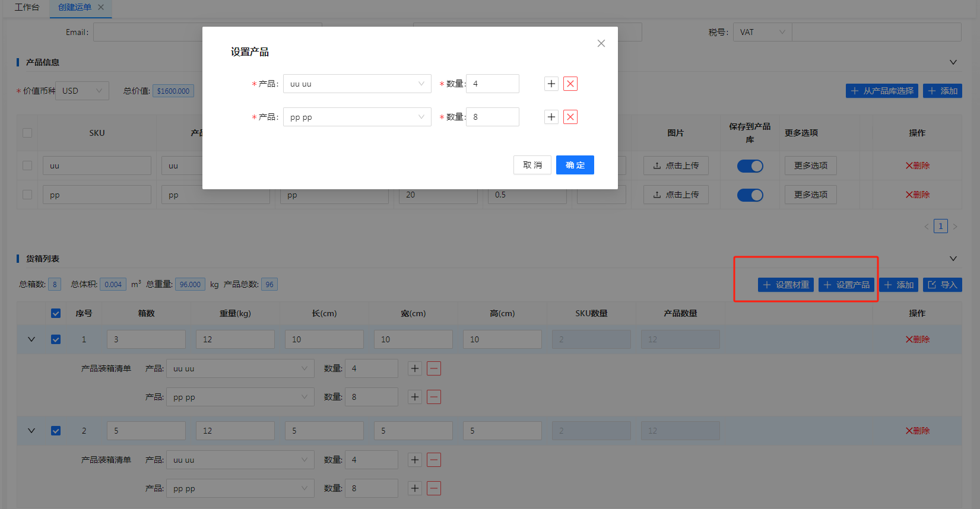Image resolution: width=980 pixels, height=509 pixels.
Task: Toggle the select-all checkbox in the box list header
Action: pos(56,313)
